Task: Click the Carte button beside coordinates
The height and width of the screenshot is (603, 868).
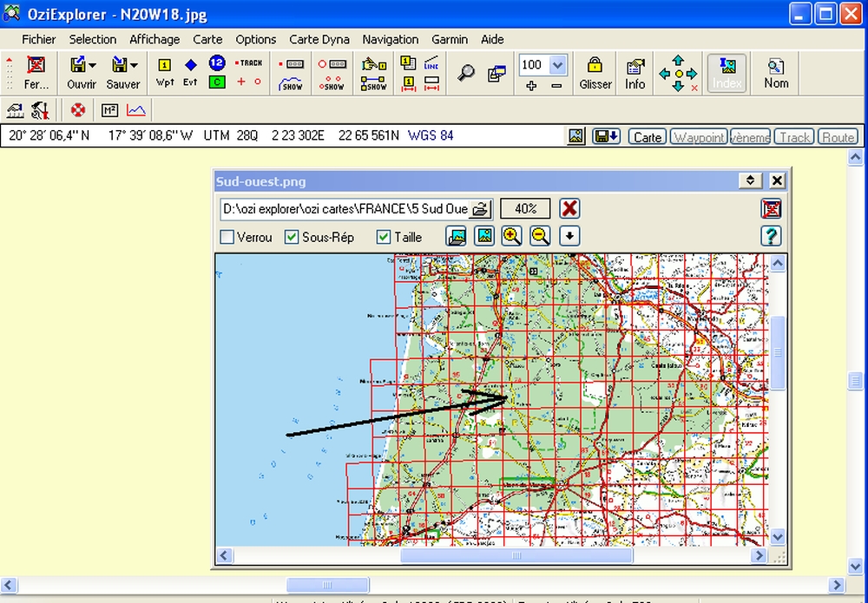Action: (x=648, y=137)
